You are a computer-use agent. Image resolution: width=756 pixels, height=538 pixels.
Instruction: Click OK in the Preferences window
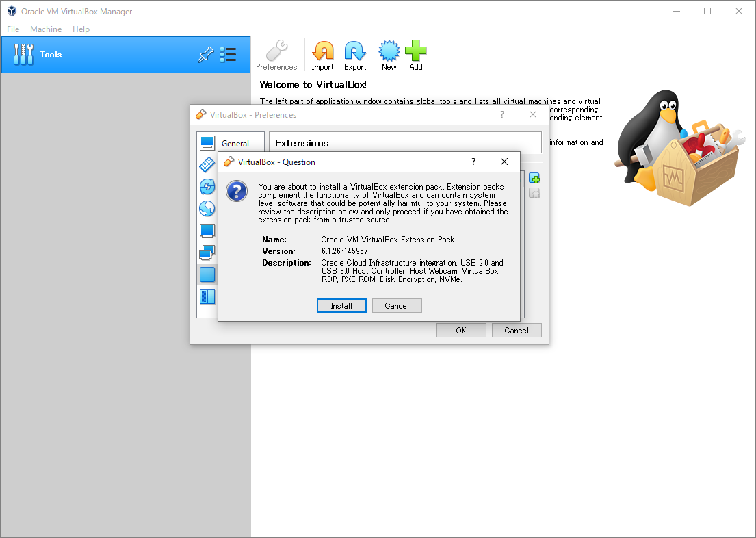[x=461, y=330]
